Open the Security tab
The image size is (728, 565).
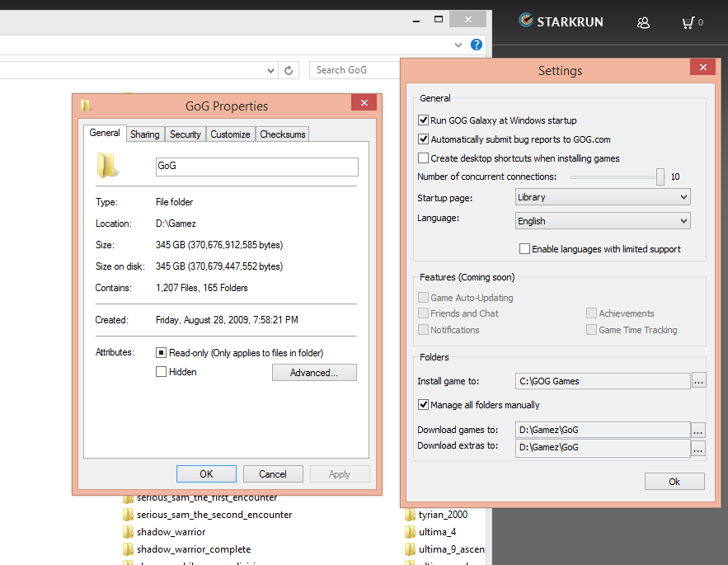(186, 134)
